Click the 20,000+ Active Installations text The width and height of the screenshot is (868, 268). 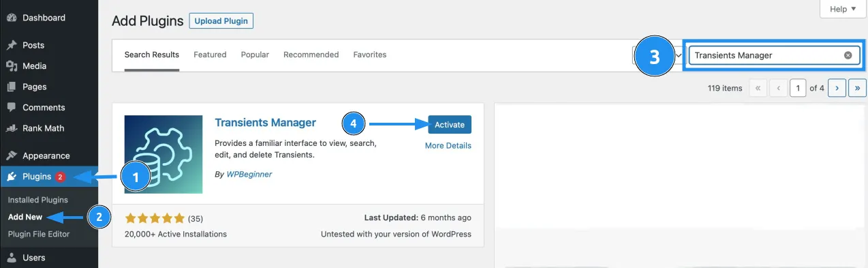point(176,234)
